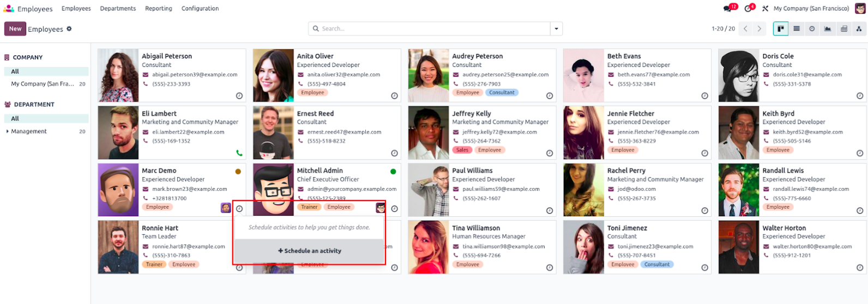The width and height of the screenshot is (868, 304).
Task: Click the gear icon beside Employees title
Action: pyautogui.click(x=69, y=29)
